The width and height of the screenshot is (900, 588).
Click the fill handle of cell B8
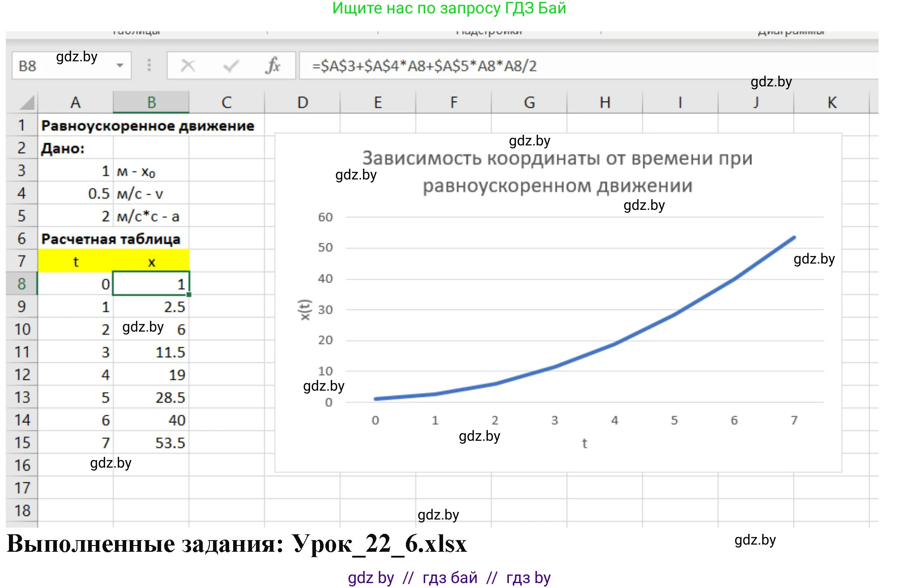pyautogui.click(x=189, y=294)
